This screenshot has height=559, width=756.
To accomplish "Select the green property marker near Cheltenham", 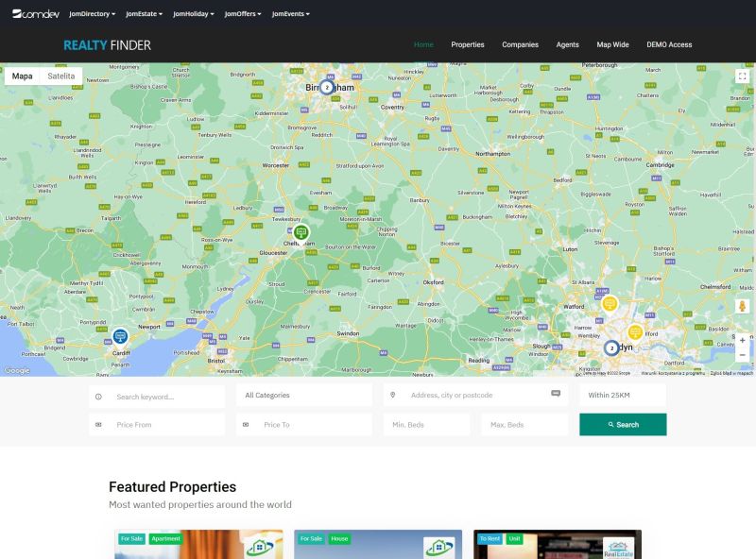I will pos(301,230).
